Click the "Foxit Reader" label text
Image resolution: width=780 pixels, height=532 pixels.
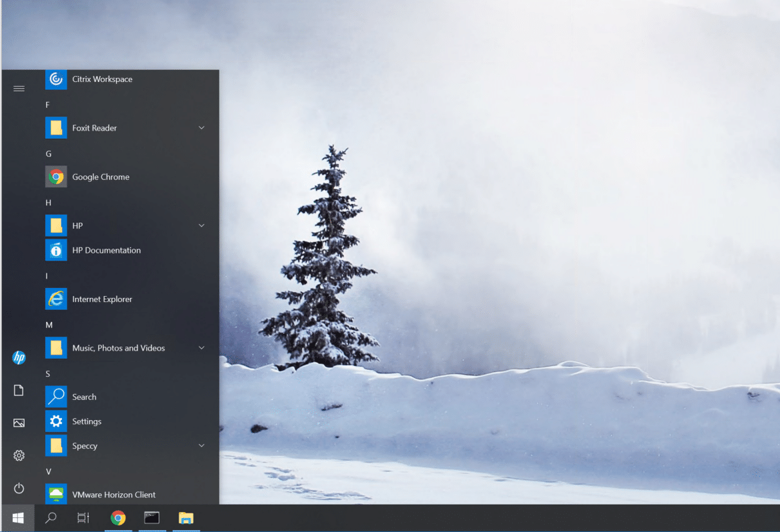coord(95,128)
